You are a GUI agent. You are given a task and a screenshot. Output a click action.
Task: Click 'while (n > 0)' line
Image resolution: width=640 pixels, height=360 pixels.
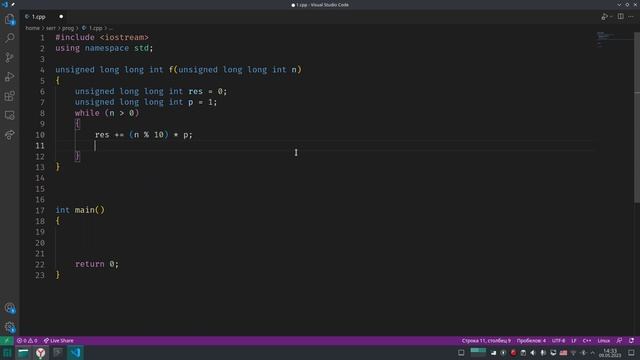107,113
